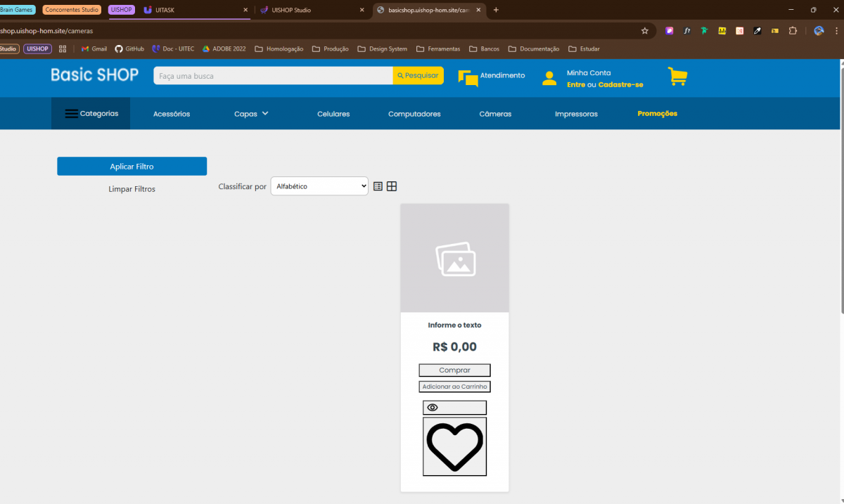Screen dimensions: 844x504
Task: Click the Faça uma busca search field
Action: point(273,76)
